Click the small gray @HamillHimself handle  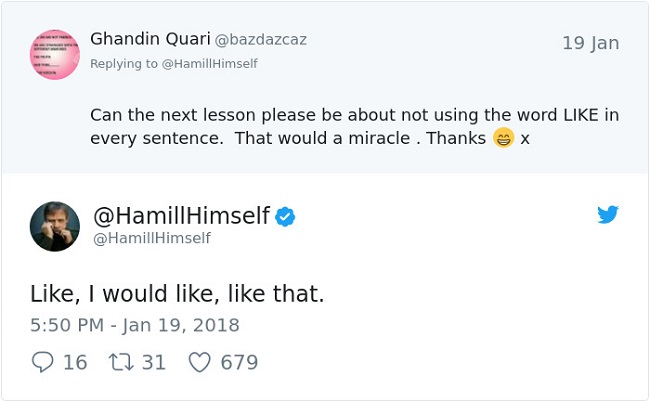pyautogui.click(x=152, y=238)
